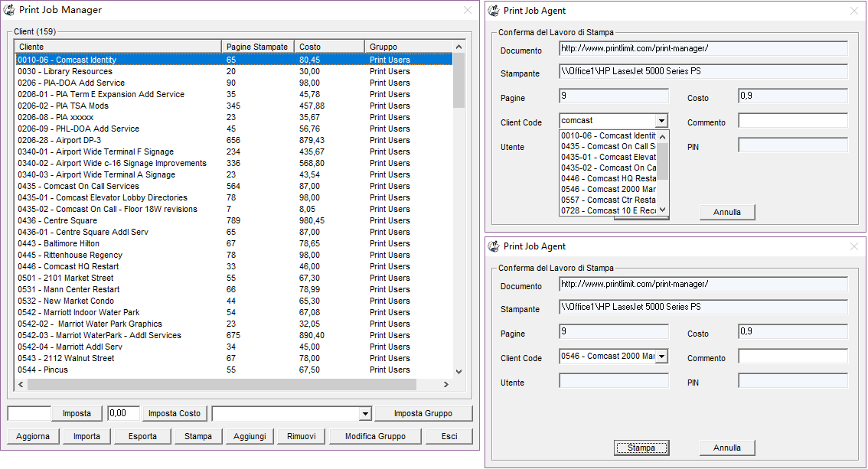Choose 0546 - Comcast 2000 Mar in dropdown list
The image size is (868, 469).
(x=609, y=189)
